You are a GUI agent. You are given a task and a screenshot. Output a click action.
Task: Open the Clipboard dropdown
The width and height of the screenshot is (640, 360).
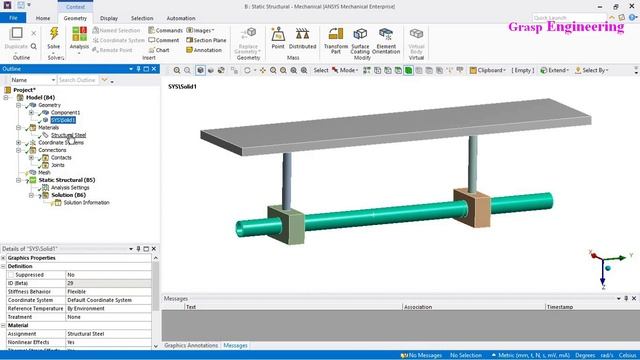pos(488,70)
